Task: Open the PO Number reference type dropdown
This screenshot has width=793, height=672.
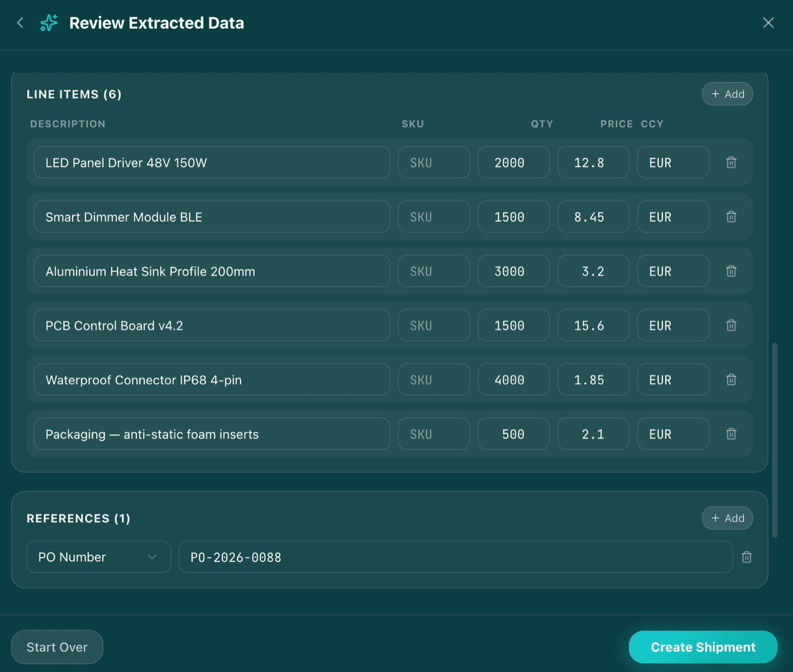Action: tap(98, 557)
